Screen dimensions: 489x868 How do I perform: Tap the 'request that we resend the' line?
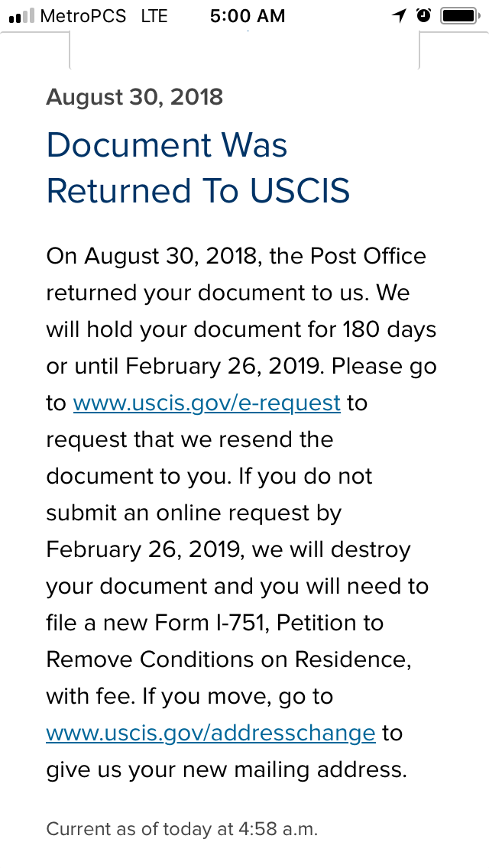click(x=189, y=439)
